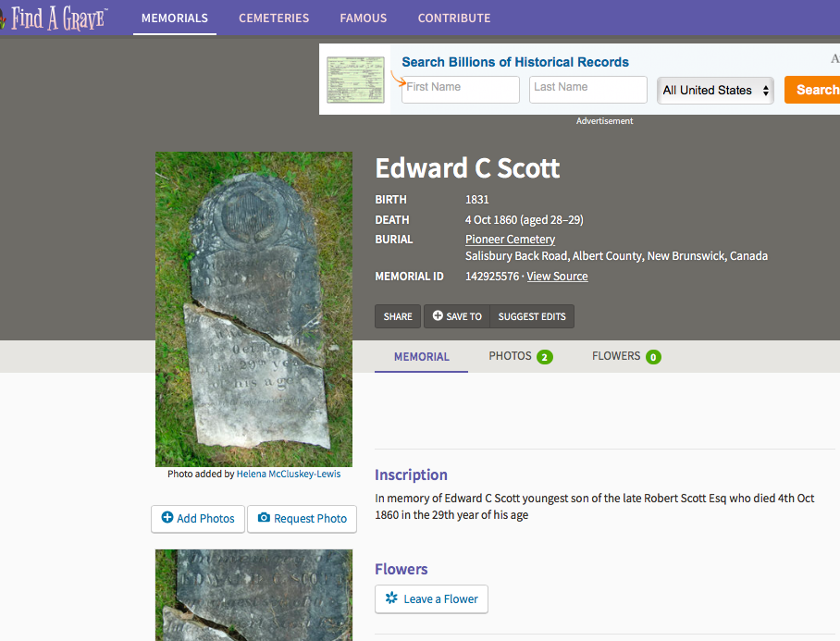This screenshot has width=840, height=641.
Task: Click the plus icon in Add Photos
Action: (x=167, y=518)
